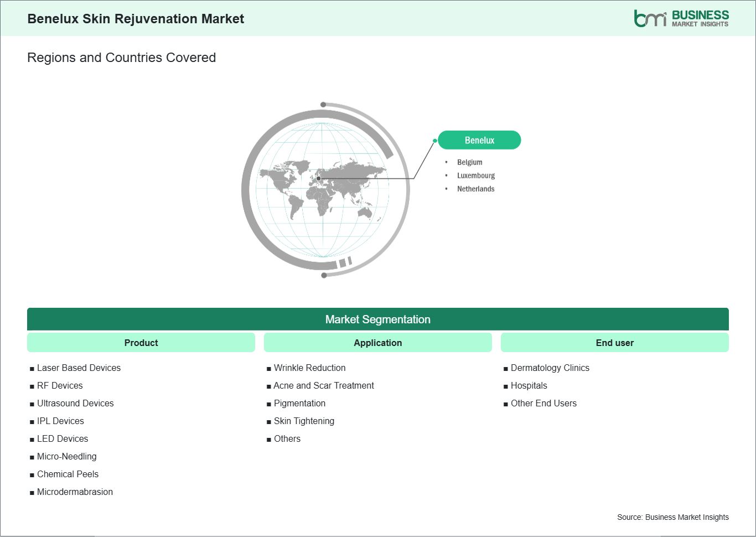Click 'Micro-Needling' item
Image resolution: width=756 pixels, height=537 pixels.
[x=66, y=456]
